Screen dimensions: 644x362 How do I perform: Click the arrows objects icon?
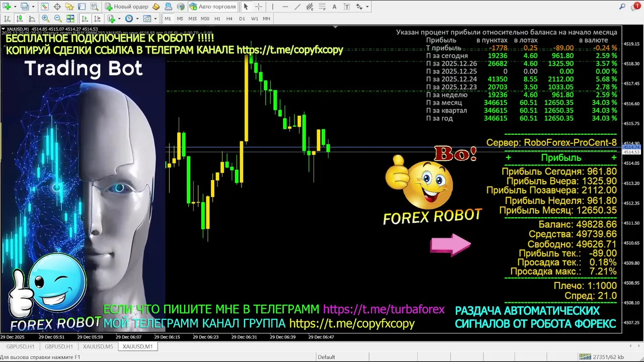pyautogui.click(x=359, y=7)
